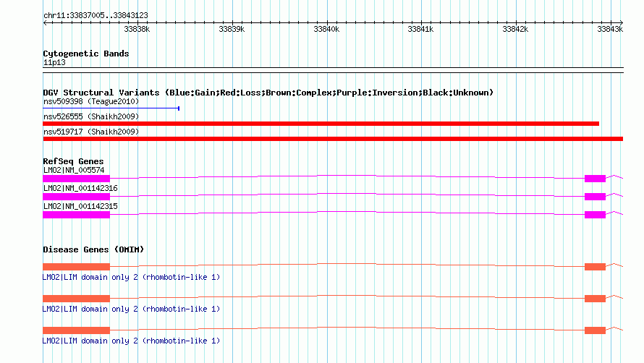The width and height of the screenshot is (644, 363).
Task: Click the right orange exon of second OMIM gene
Action: (595, 298)
